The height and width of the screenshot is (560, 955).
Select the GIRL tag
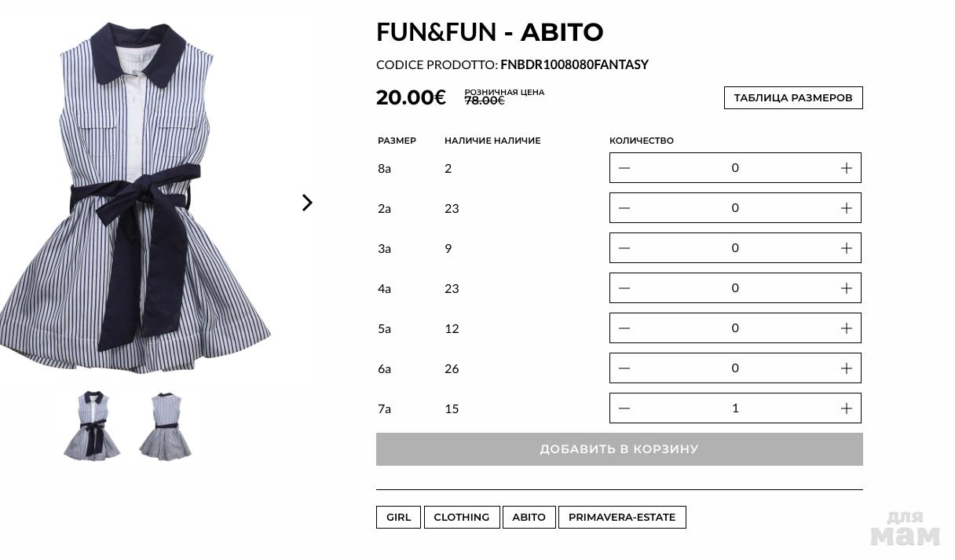pyautogui.click(x=398, y=517)
